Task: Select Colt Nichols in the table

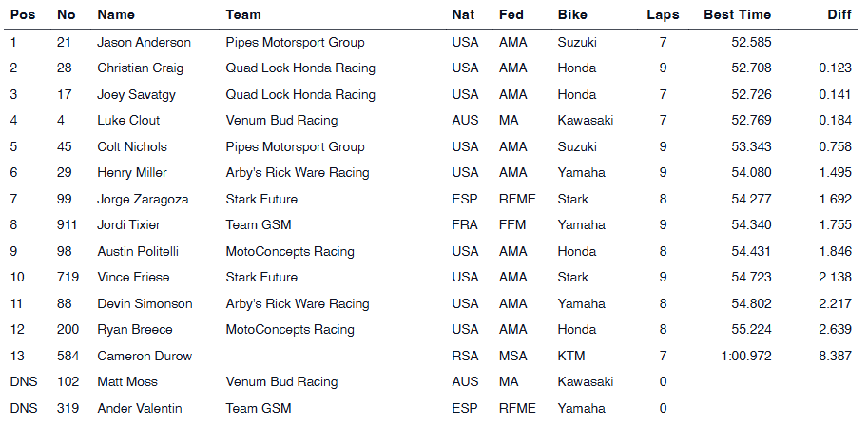Action: pyautogui.click(x=132, y=146)
